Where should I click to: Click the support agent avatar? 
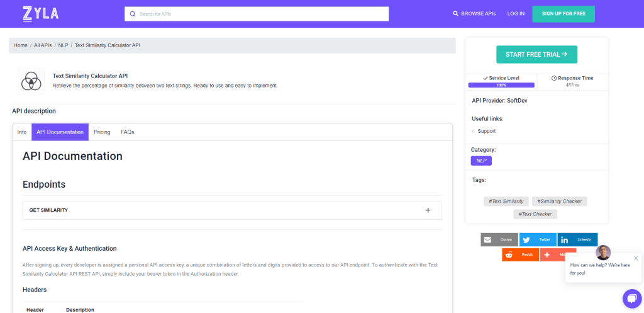tap(603, 253)
